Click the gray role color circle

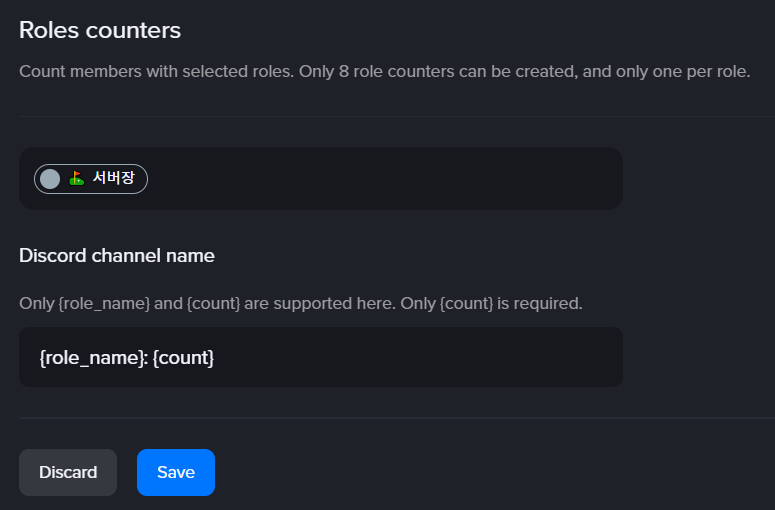50,179
